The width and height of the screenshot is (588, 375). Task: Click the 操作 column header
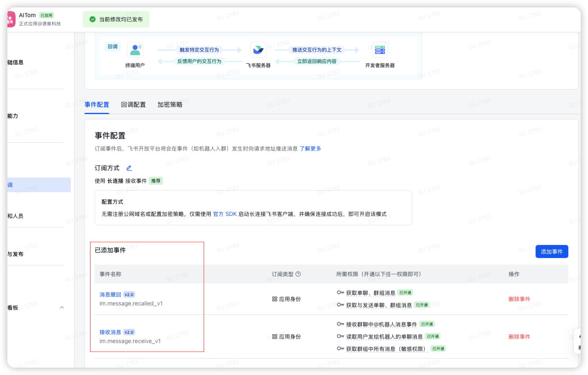pyautogui.click(x=514, y=274)
